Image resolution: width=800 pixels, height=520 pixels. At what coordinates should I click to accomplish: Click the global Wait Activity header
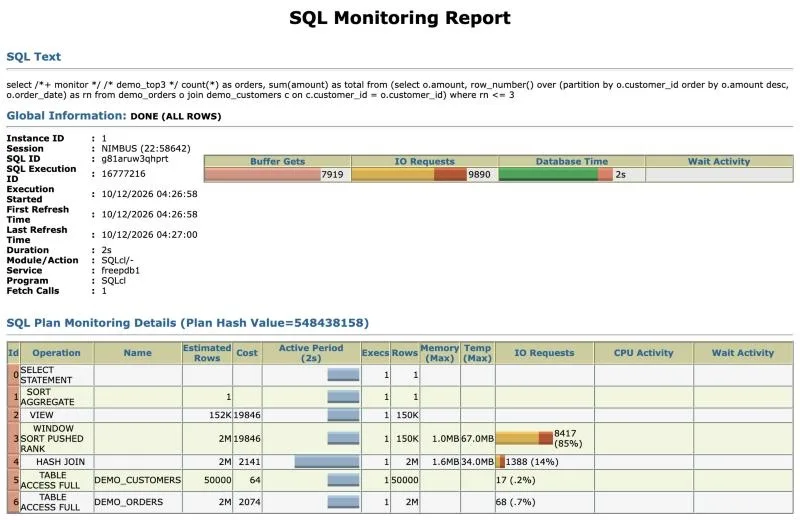pyautogui.click(x=719, y=161)
